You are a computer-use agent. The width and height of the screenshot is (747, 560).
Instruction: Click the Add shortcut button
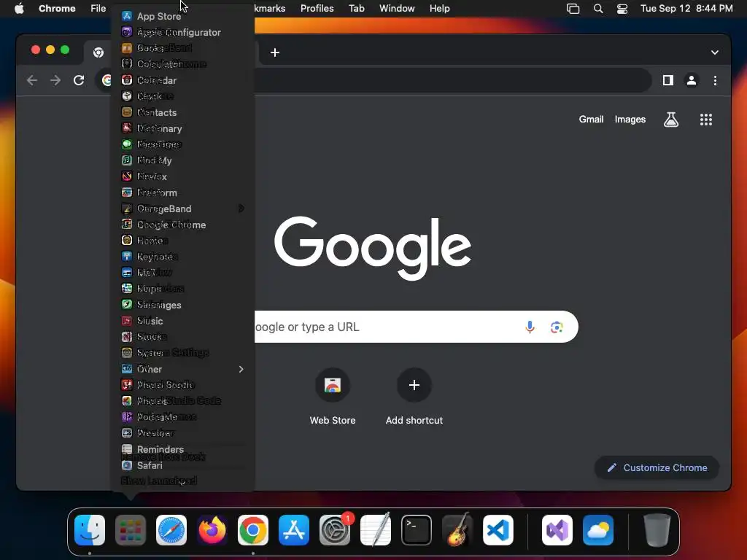pyautogui.click(x=414, y=397)
